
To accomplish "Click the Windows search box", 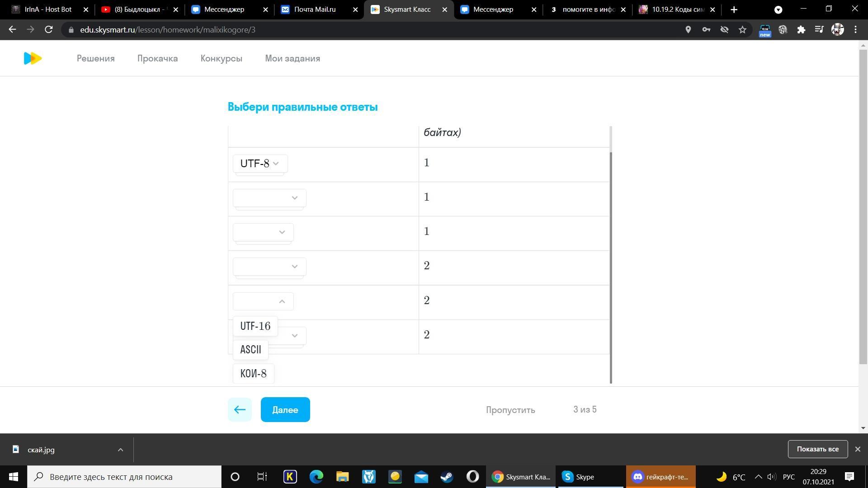I will click(x=124, y=477).
